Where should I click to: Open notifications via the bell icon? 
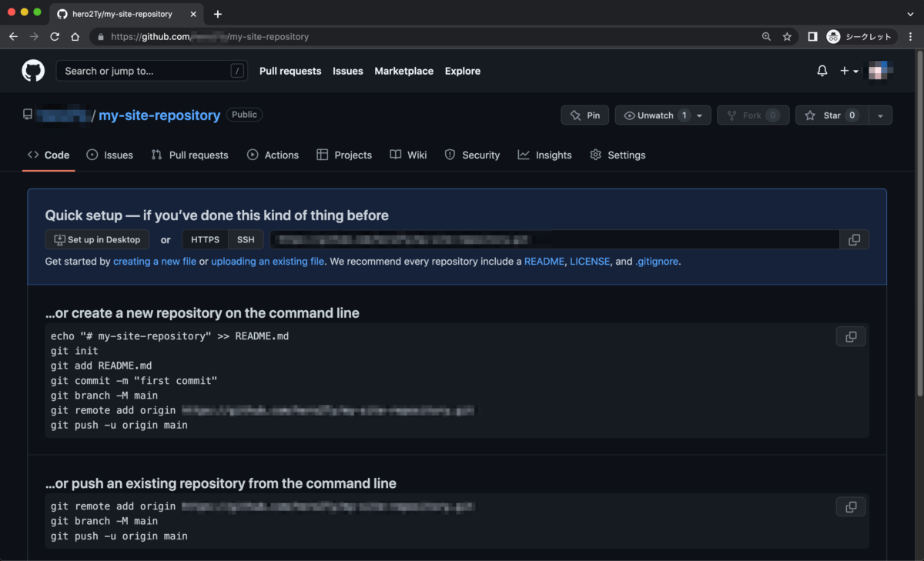click(822, 71)
